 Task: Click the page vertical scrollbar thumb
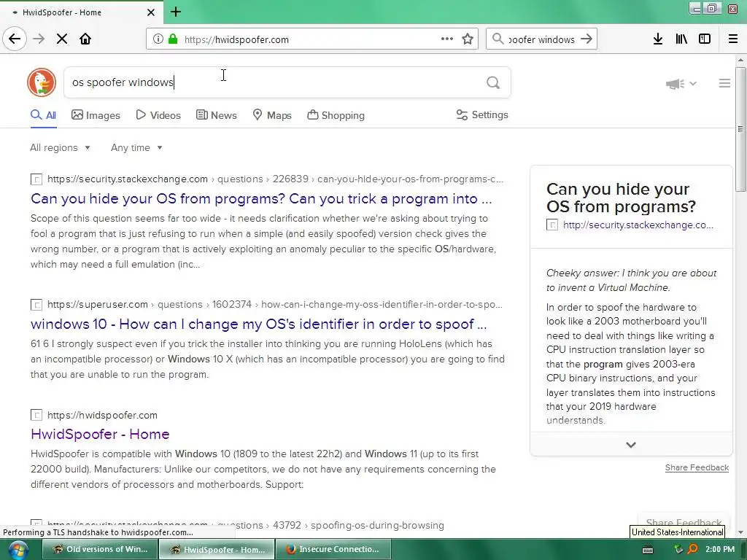tap(740, 129)
